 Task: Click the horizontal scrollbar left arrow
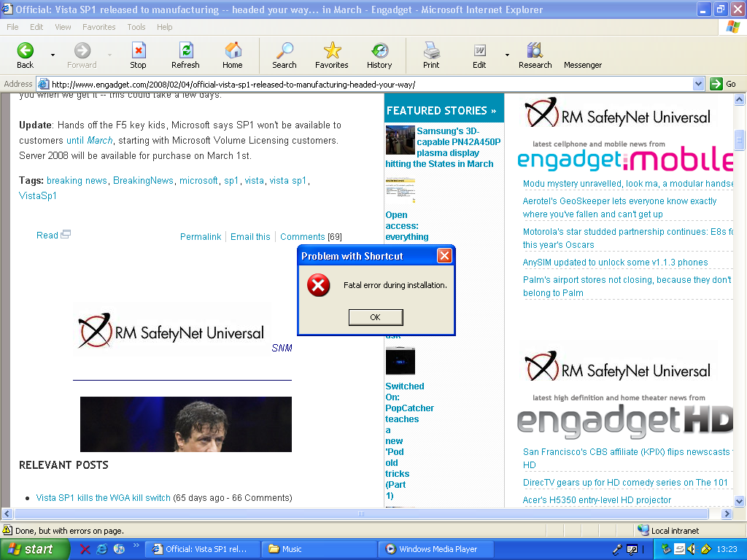coord(7,514)
